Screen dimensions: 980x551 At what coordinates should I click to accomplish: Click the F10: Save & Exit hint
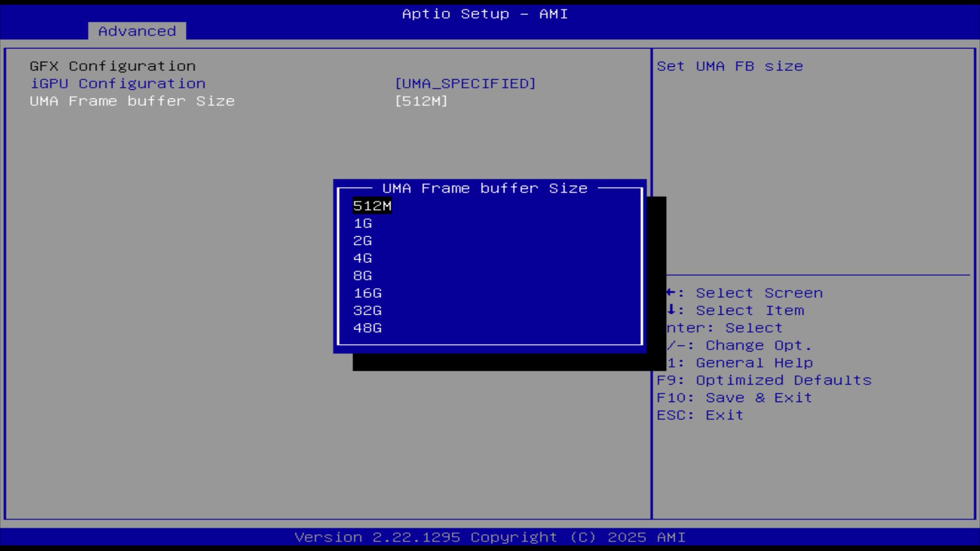pyautogui.click(x=734, y=398)
